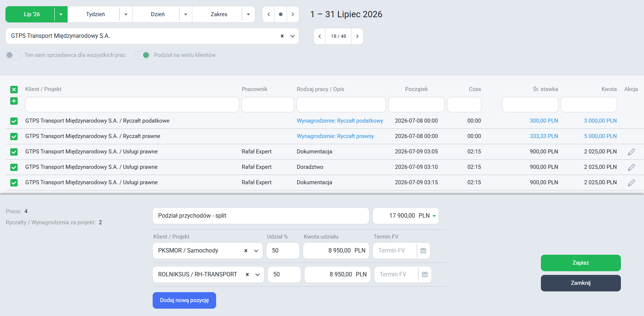Jump to current period dot
This screenshot has height=316, width=644.
pyautogui.click(x=281, y=14)
